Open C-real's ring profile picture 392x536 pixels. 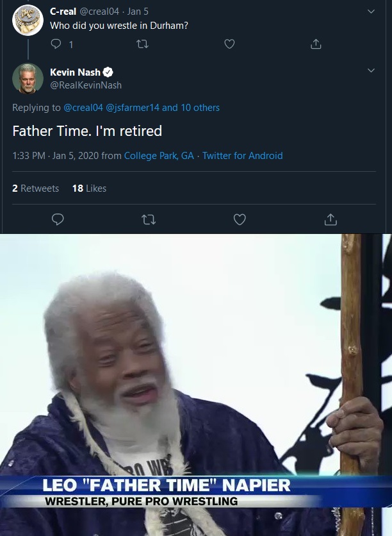tap(28, 20)
